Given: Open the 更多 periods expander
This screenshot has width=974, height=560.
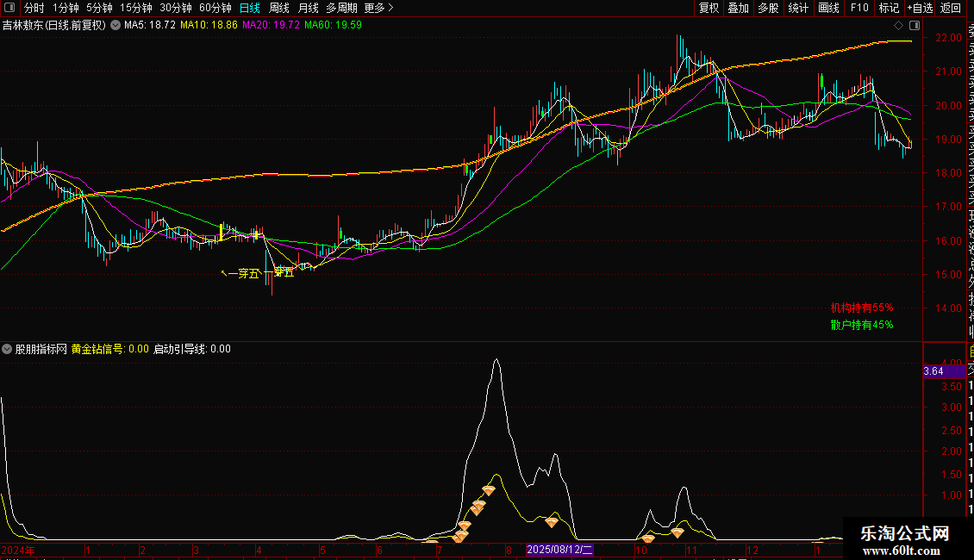Looking at the screenshot, I should pos(378,8).
